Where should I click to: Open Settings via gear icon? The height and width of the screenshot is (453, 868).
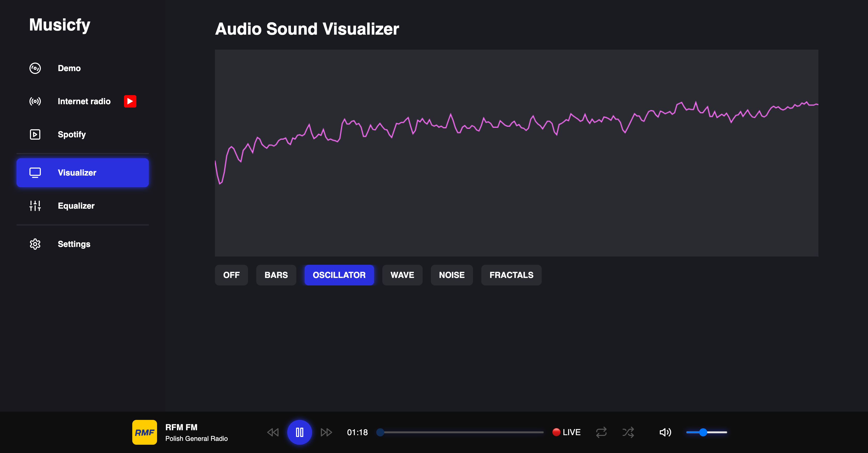[x=35, y=244]
